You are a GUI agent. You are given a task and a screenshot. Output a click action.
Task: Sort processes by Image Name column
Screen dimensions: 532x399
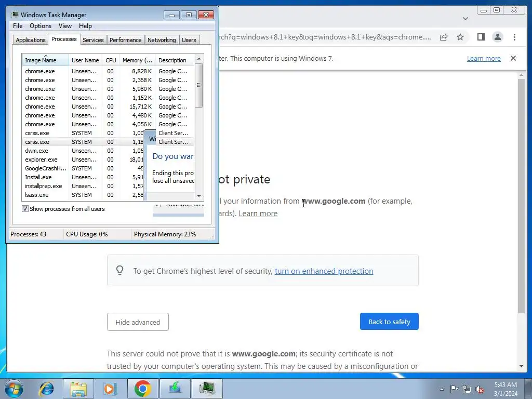[x=46, y=60]
